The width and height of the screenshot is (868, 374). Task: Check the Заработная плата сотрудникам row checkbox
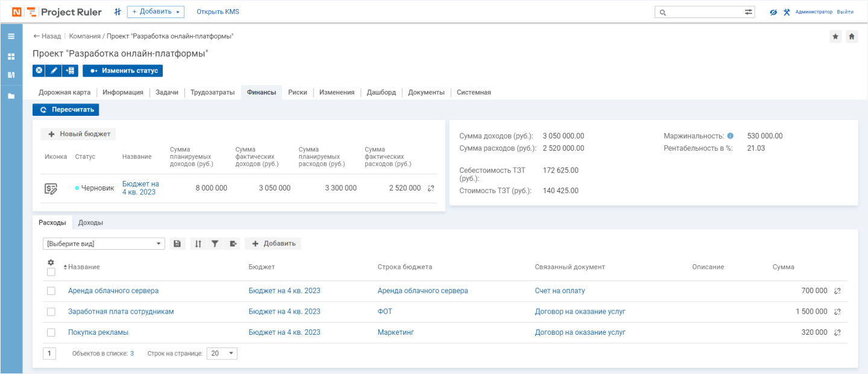click(x=51, y=312)
